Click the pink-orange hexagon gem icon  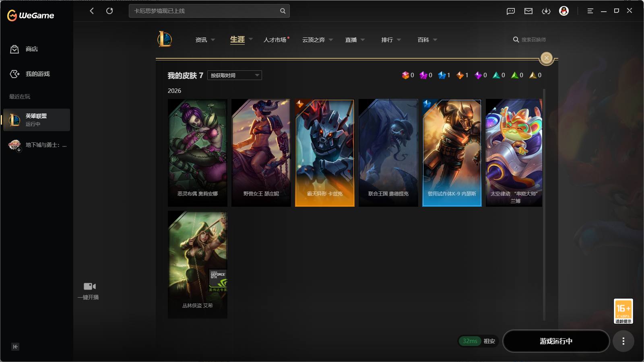pos(405,75)
